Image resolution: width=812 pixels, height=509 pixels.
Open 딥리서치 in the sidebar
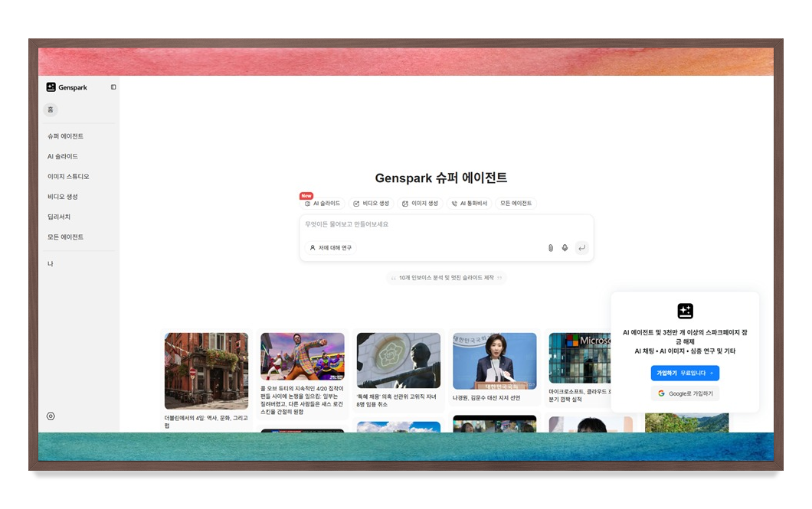pyautogui.click(x=59, y=217)
